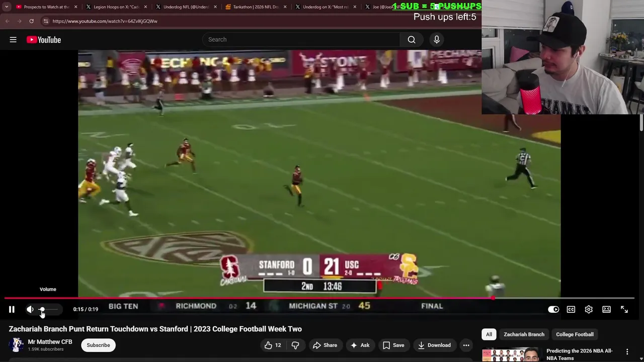Go forward in browser history
The width and height of the screenshot is (644, 362).
point(19,21)
